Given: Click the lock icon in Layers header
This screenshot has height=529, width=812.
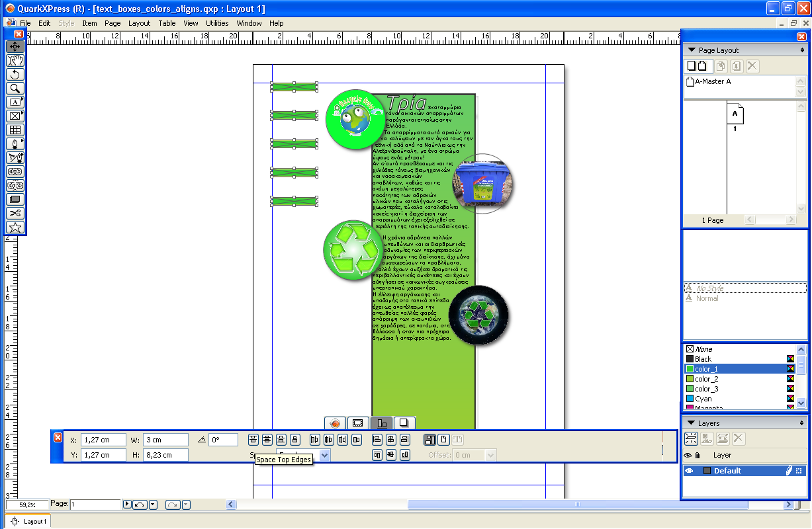Looking at the screenshot, I should click(697, 455).
